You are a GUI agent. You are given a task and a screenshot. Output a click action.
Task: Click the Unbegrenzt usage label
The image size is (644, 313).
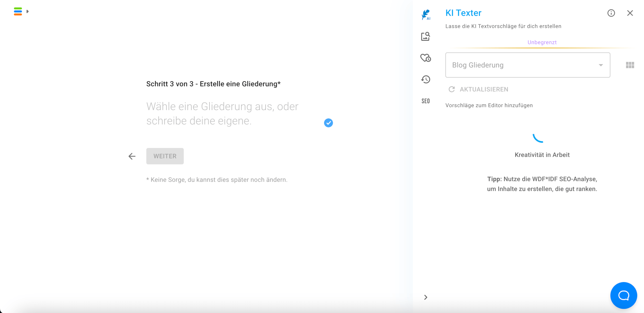(542, 42)
